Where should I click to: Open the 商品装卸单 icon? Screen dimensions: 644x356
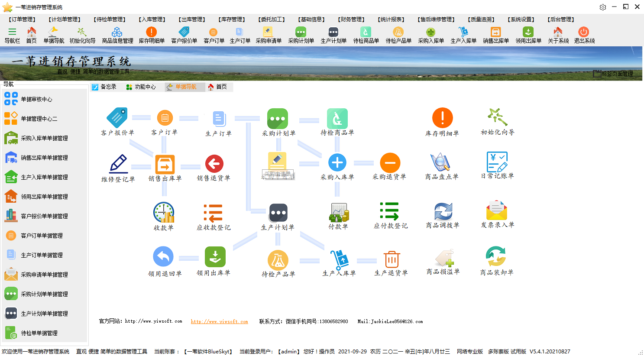pyautogui.click(x=496, y=256)
